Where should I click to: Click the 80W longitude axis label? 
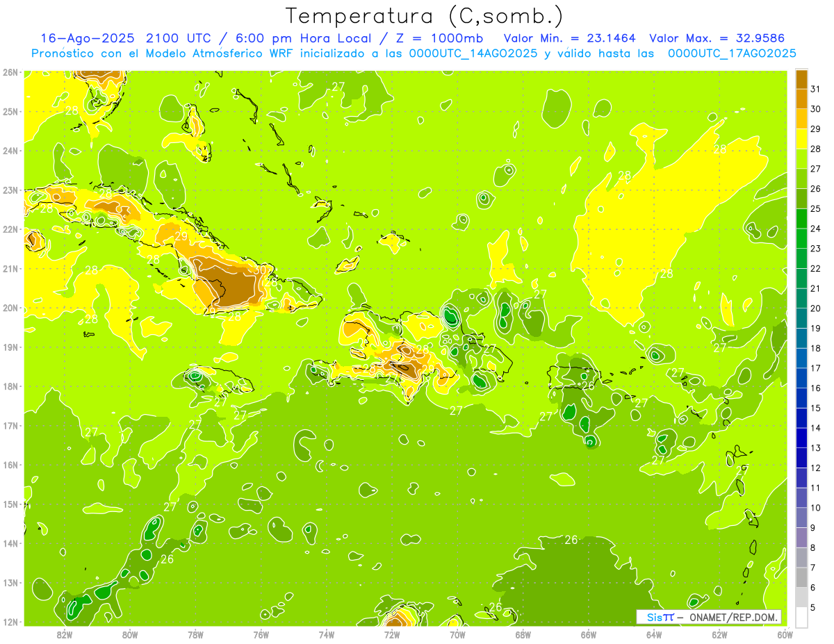130,634
